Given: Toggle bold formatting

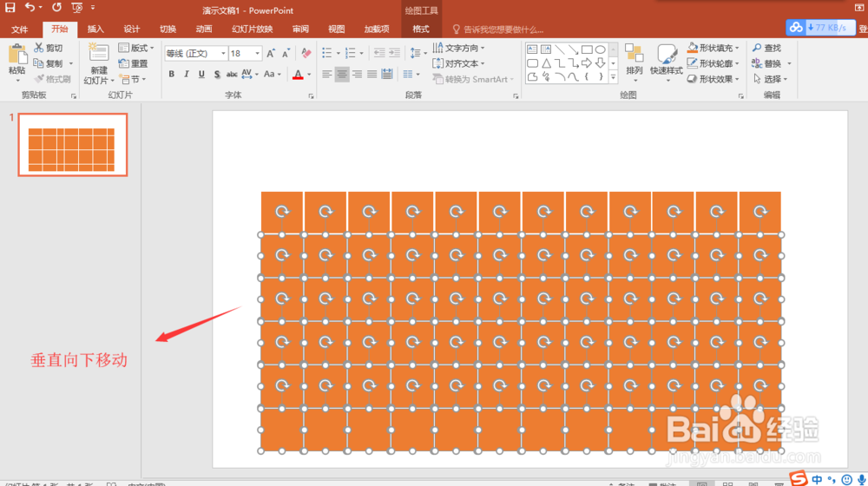Looking at the screenshot, I should (172, 74).
